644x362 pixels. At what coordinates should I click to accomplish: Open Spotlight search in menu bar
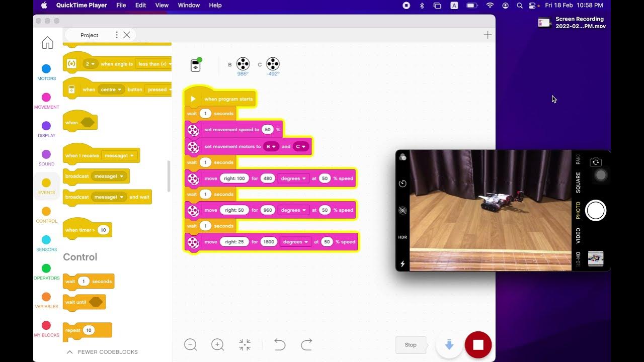tap(519, 5)
